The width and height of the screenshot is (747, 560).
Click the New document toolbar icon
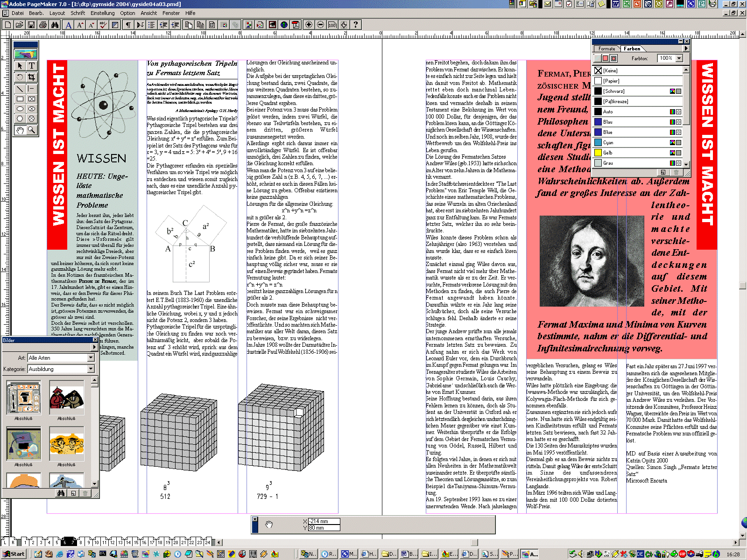(x=7, y=25)
